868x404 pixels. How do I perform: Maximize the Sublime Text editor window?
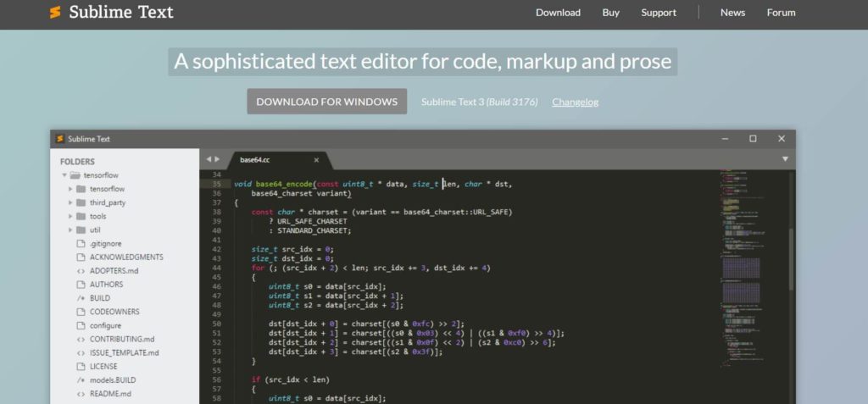click(x=753, y=139)
